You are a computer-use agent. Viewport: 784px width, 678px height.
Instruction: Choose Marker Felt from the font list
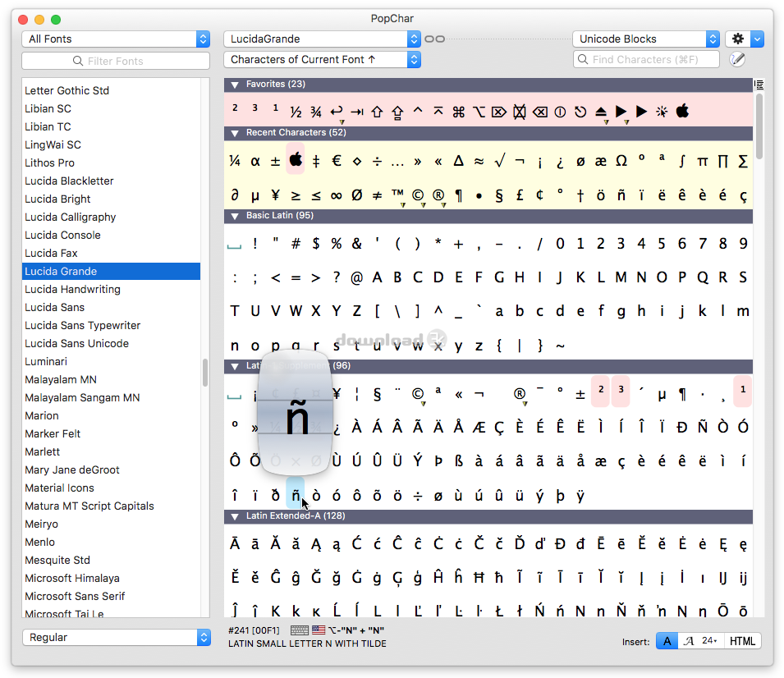53,433
